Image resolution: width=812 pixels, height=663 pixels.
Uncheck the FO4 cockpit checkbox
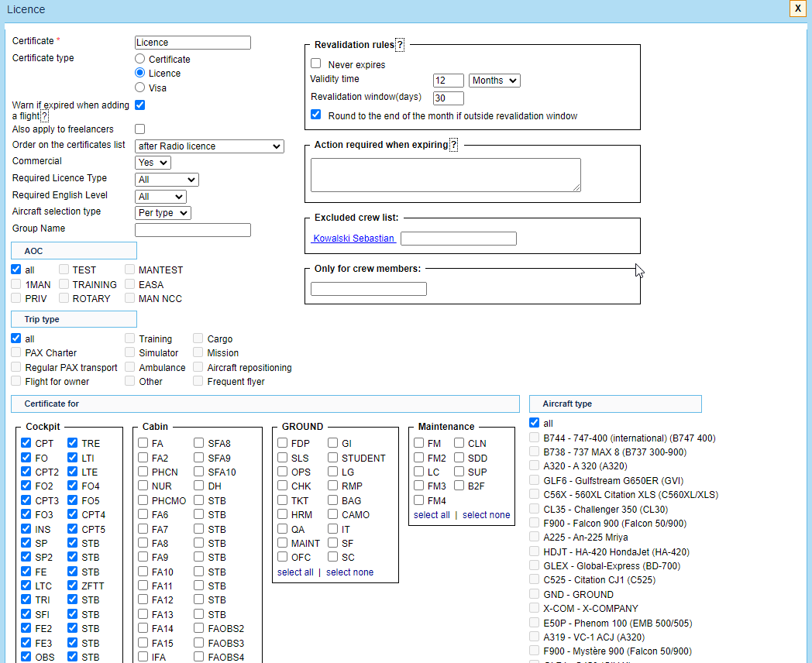pos(73,486)
